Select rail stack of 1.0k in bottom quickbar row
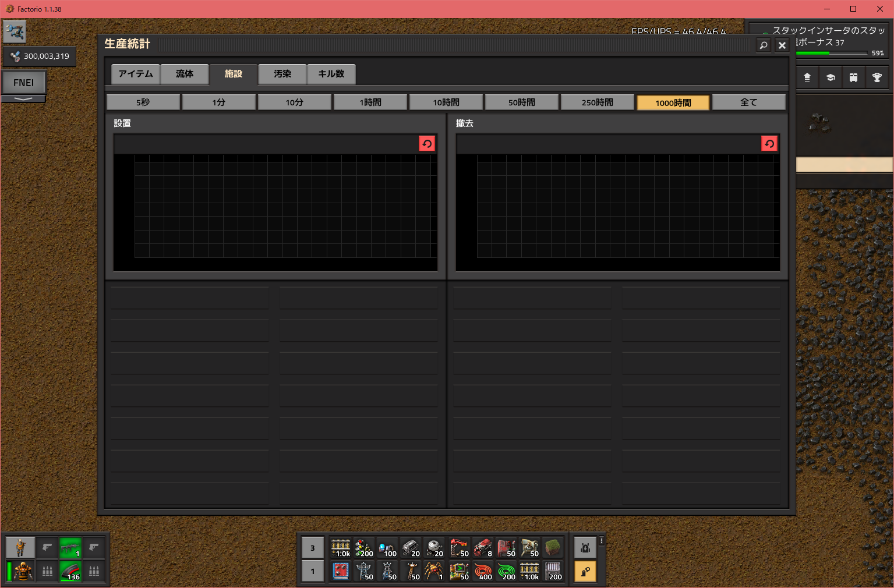The image size is (894, 588). point(529,571)
